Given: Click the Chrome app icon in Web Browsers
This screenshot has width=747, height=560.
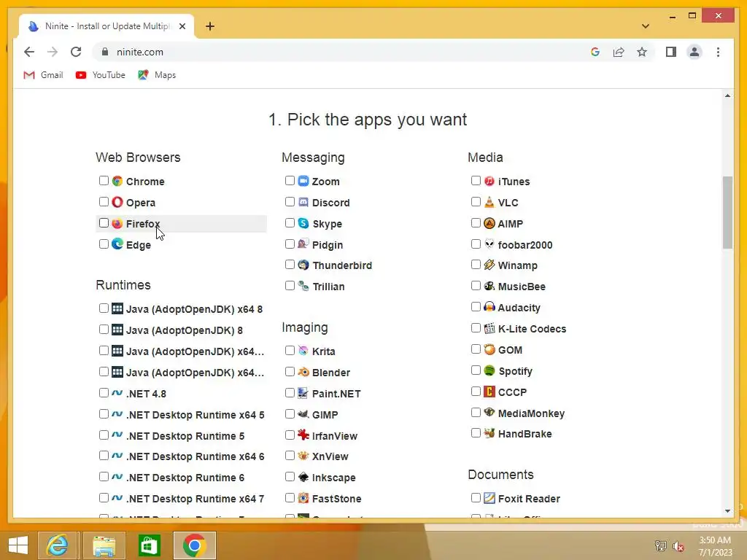Looking at the screenshot, I should [117, 181].
